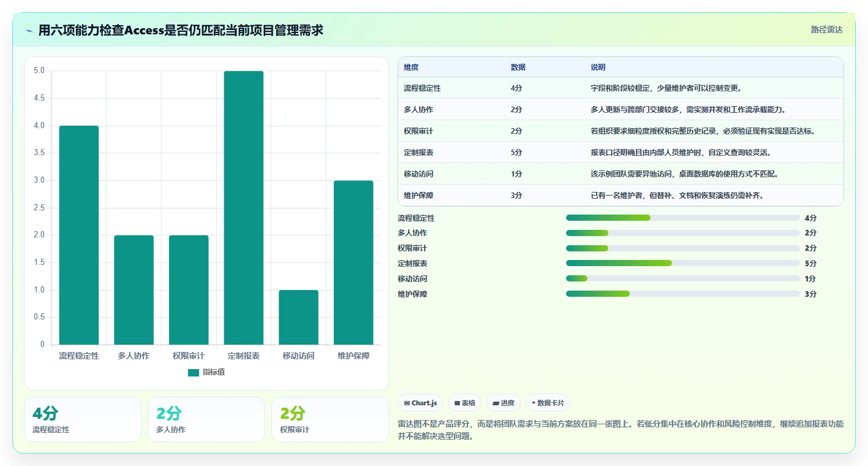Click the 权限审计 progress bar
Image resolution: width=868 pixels, height=466 pixels.
683,248
